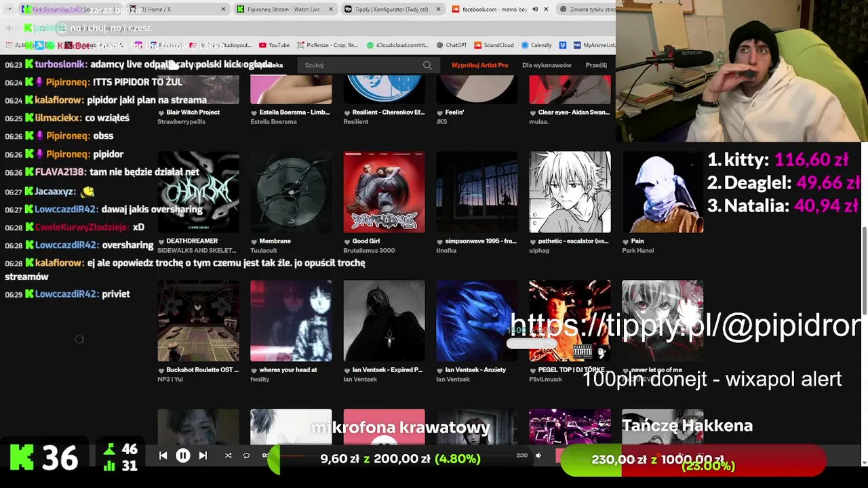Skip to the next track
Viewport: 868px width, 488px height.
click(203, 455)
